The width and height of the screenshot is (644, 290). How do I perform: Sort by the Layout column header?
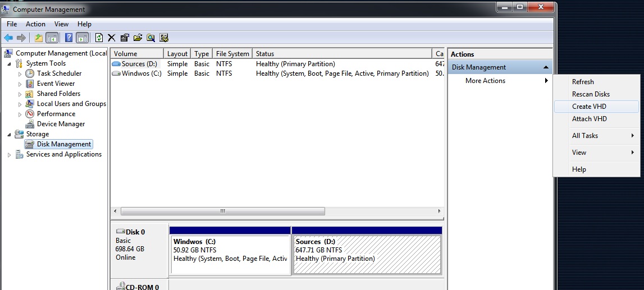point(177,54)
